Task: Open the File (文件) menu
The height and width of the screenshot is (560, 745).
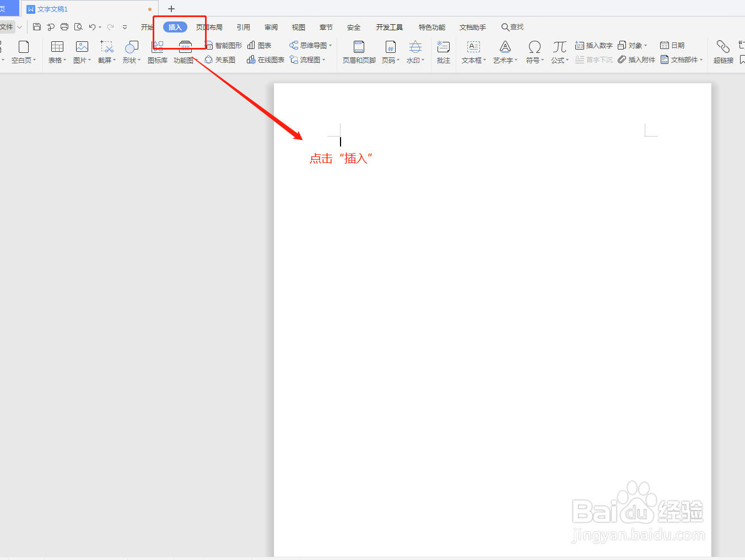Action: [7, 27]
